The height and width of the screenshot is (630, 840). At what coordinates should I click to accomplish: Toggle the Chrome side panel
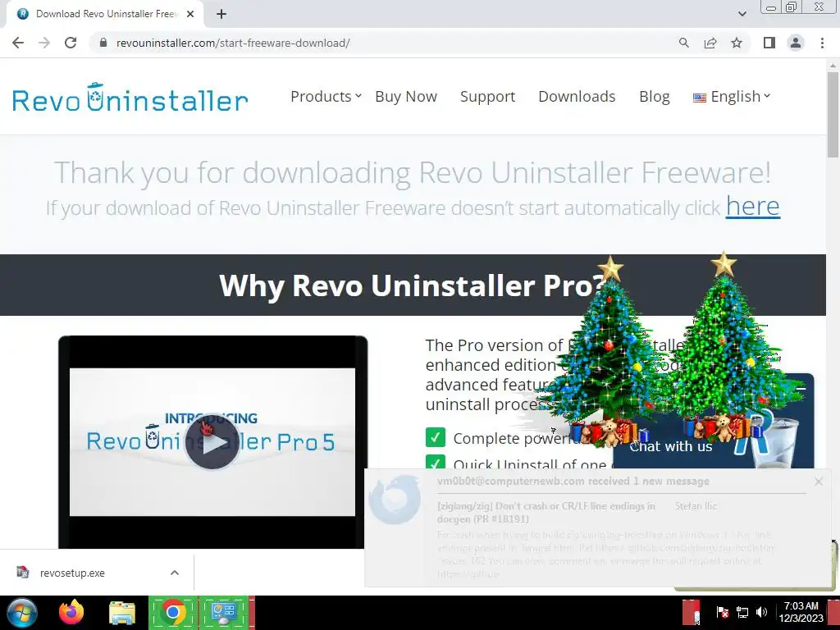(769, 43)
